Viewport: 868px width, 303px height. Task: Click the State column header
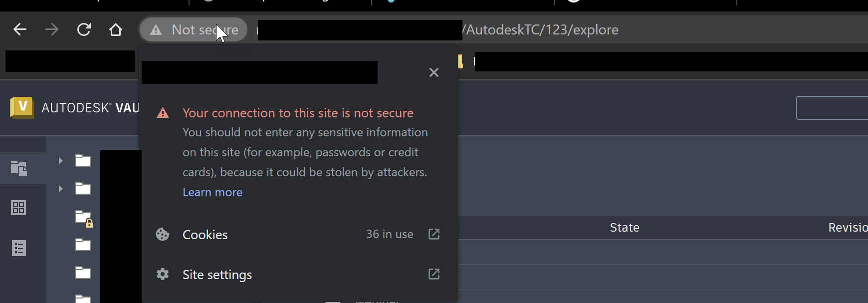pos(625,227)
